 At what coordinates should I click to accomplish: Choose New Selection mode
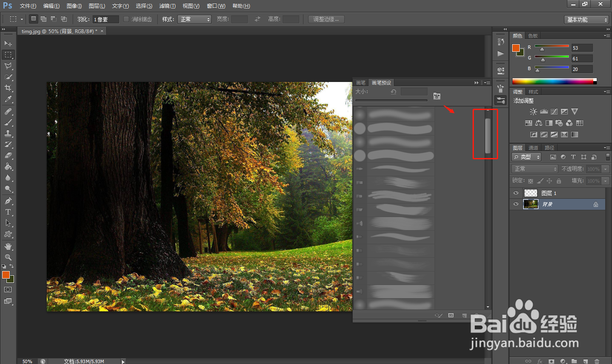(x=34, y=19)
